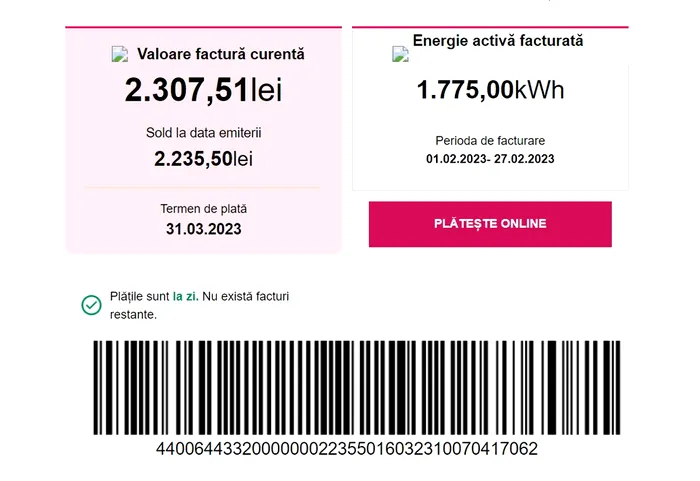Image resolution: width=700 pixels, height=481 pixels.
Task: Click the 2.235,50 lei balance amount
Action: coord(204,159)
